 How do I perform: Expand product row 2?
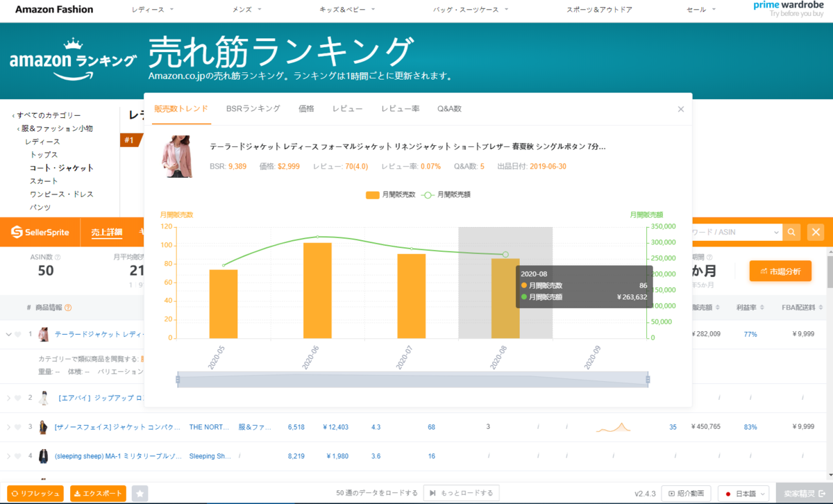pyautogui.click(x=9, y=398)
